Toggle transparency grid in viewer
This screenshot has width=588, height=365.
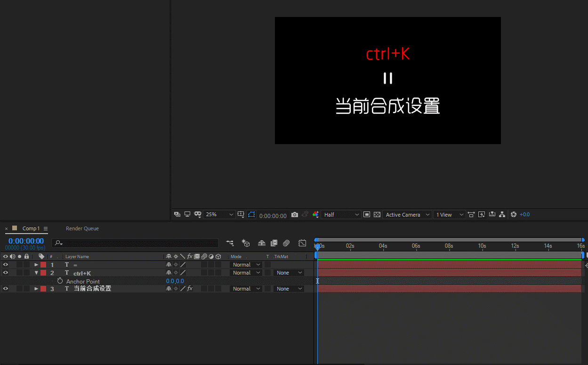(x=377, y=214)
